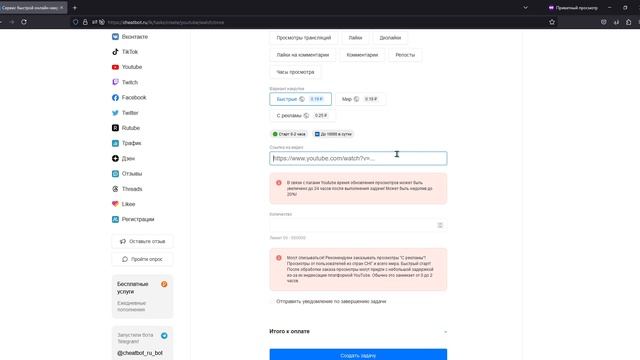The width and height of the screenshot is (640, 360).
Task: Open the @cheatbot_ru_bot Telegram link
Action: pos(140,353)
